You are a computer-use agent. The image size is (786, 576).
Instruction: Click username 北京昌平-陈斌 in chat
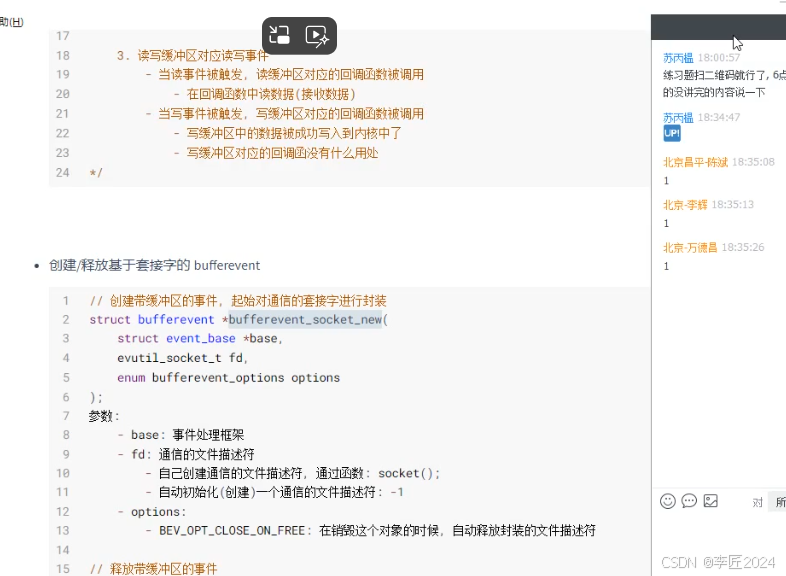[x=695, y=162]
